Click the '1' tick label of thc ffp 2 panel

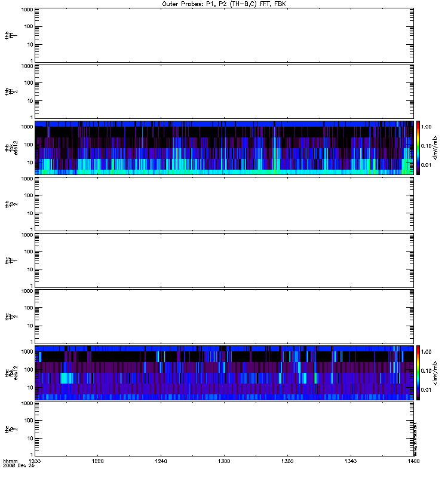(32, 455)
